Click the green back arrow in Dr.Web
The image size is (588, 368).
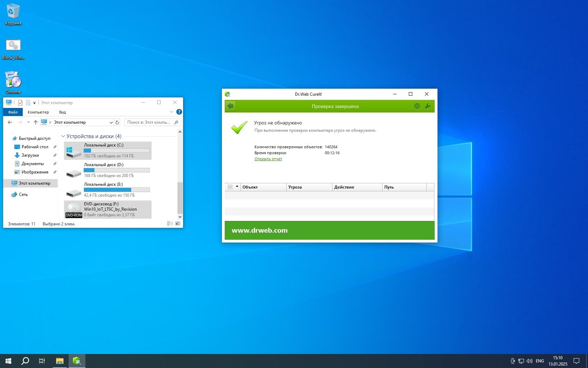click(230, 106)
